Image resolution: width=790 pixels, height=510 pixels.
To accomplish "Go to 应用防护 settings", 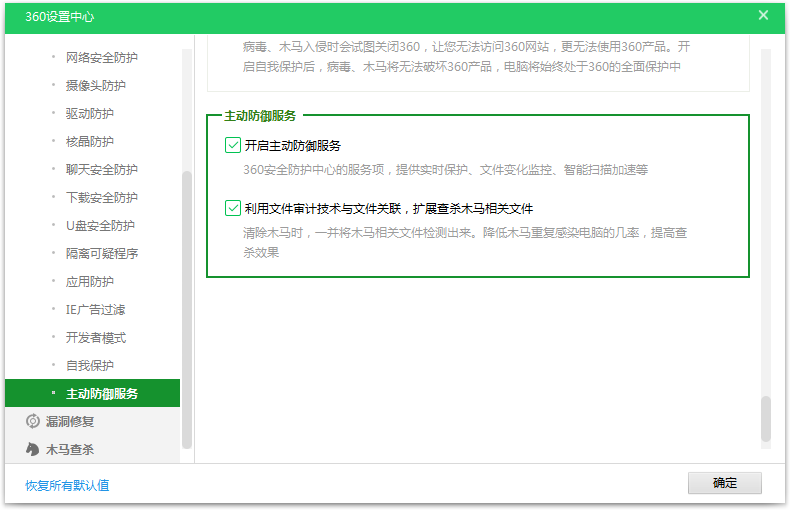I will pyautogui.click(x=89, y=281).
